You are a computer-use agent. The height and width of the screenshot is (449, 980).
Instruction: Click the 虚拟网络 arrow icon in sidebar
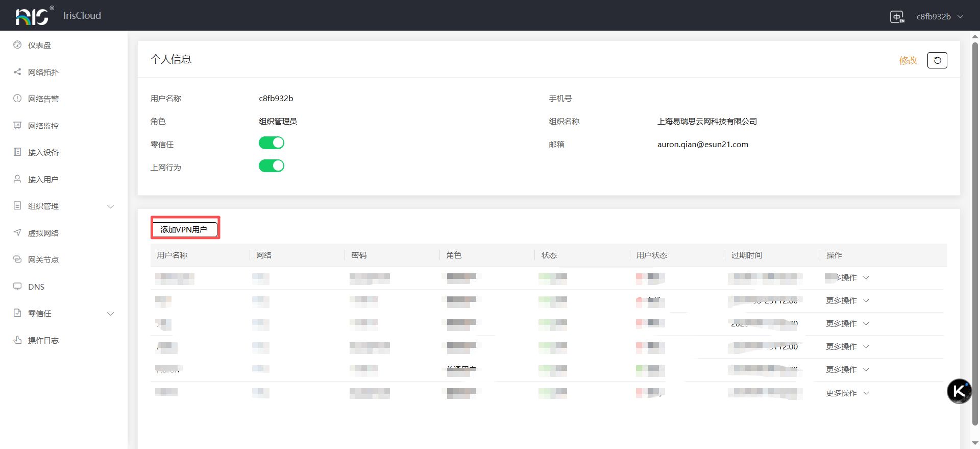click(x=17, y=233)
